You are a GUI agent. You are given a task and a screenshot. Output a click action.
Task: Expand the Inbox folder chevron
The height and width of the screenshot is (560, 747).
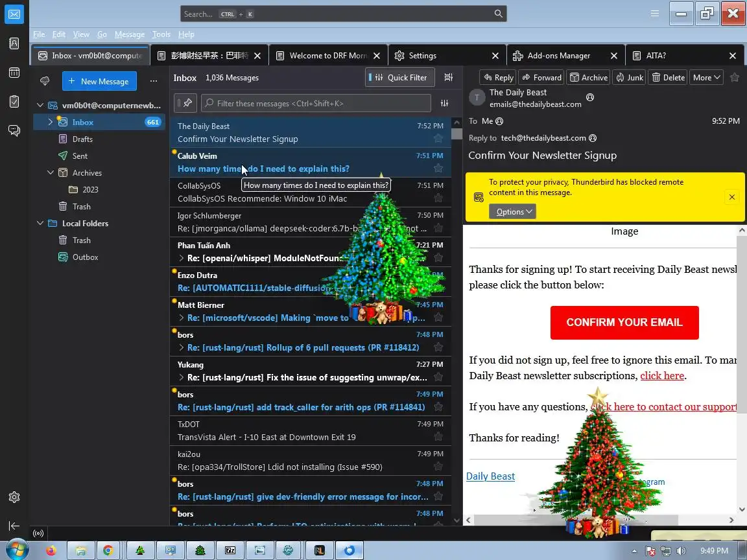51,122
